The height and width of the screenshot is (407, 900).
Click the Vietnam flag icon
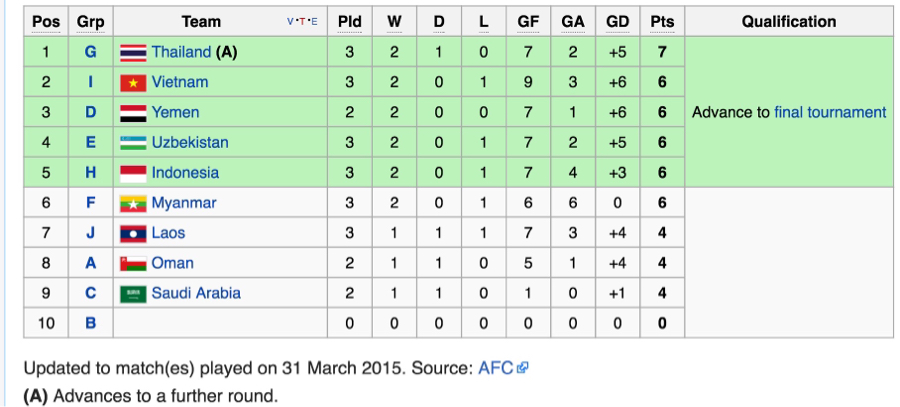(x=133, y=82)
